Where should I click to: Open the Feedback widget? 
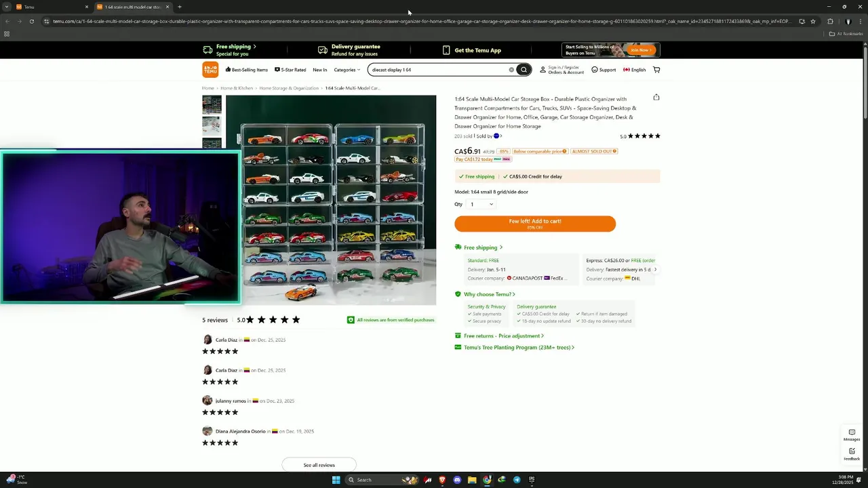852,454
